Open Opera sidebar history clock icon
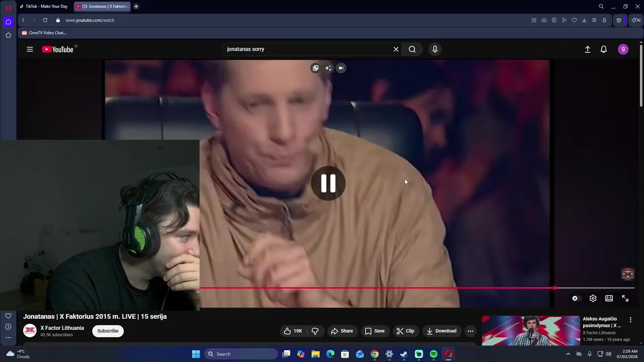 point(8,327)
